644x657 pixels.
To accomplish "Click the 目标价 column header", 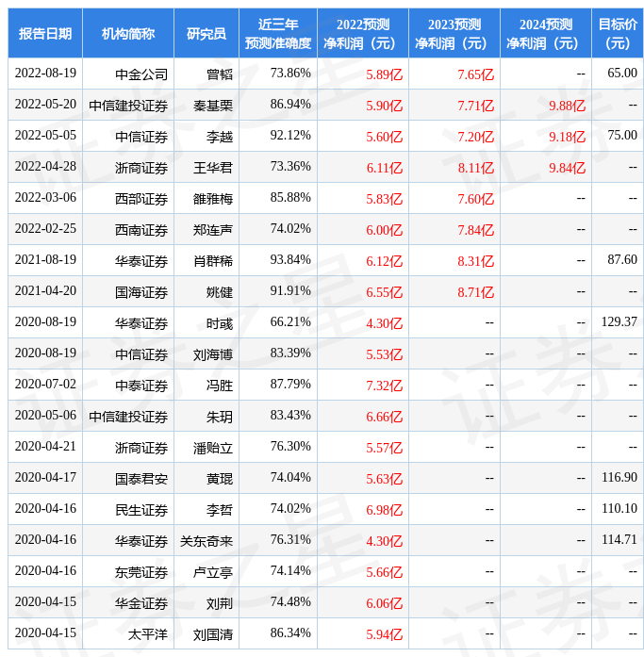I will (618, 33).
